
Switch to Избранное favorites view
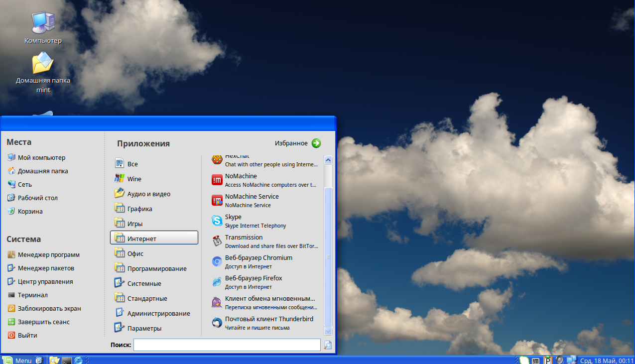pos(298,143)
